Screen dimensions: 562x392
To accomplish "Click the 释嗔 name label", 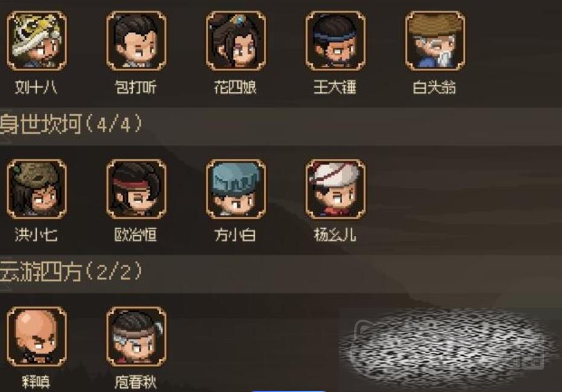I will [36, 382].
